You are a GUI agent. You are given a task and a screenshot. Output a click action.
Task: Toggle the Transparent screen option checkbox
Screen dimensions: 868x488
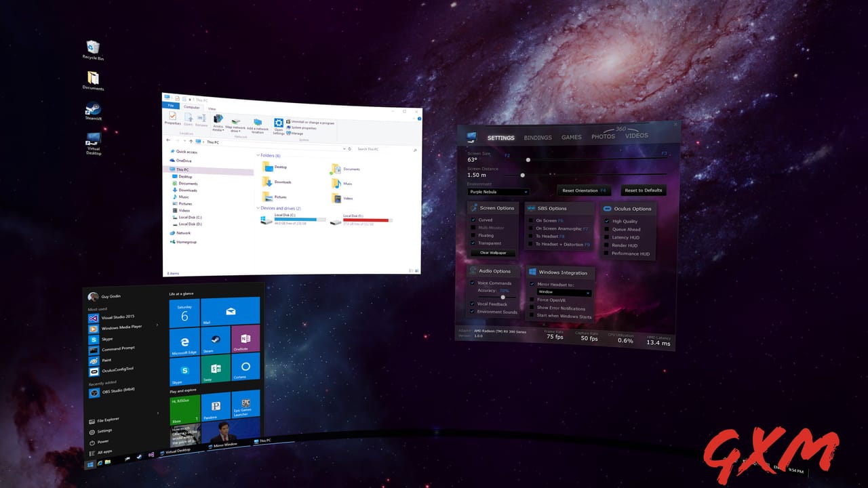[x=473, y=243]
